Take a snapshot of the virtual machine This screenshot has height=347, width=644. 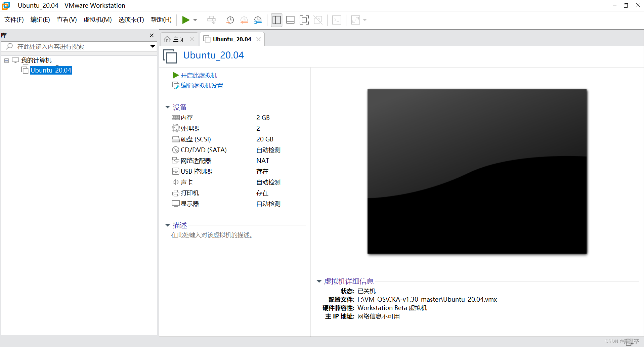click(230, 20)
